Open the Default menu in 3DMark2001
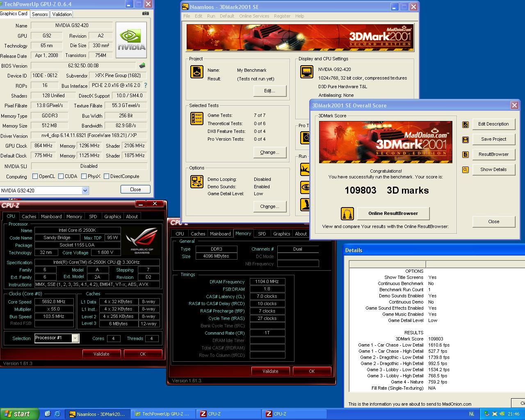The height and width of the screenshot is (420, 525). tap(227, 16)
